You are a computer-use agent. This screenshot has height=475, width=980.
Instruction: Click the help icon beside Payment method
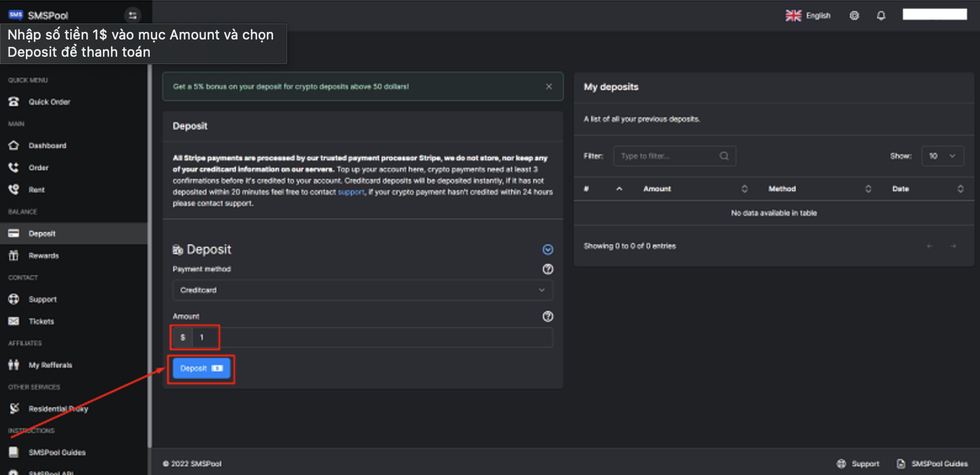[547, 269]
